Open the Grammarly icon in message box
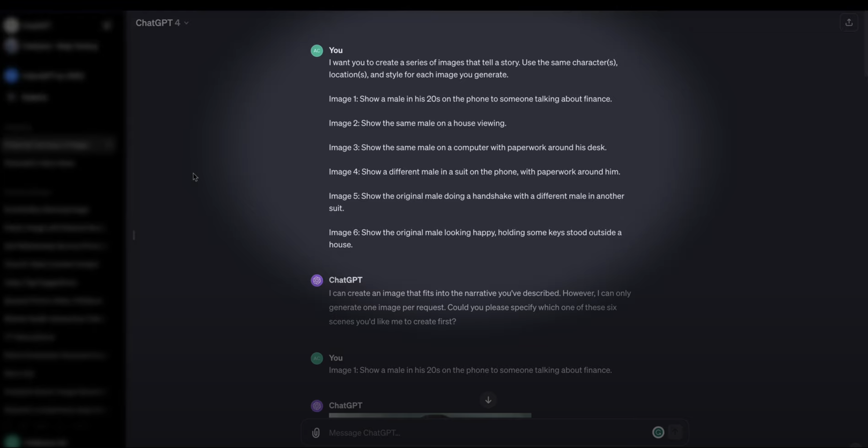Screen dimensions: 868x448 (658, 432)
